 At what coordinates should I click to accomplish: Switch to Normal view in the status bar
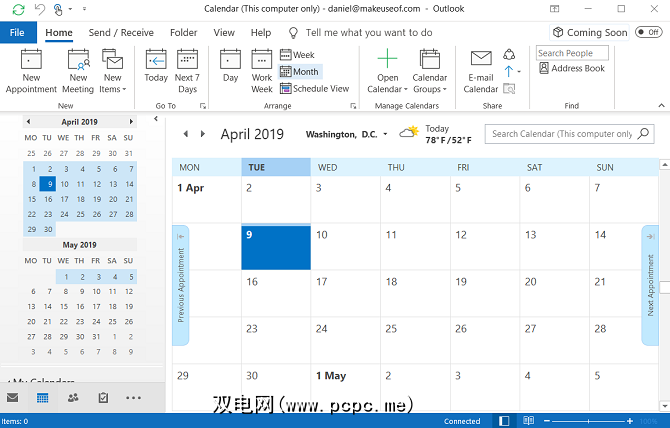504,421
